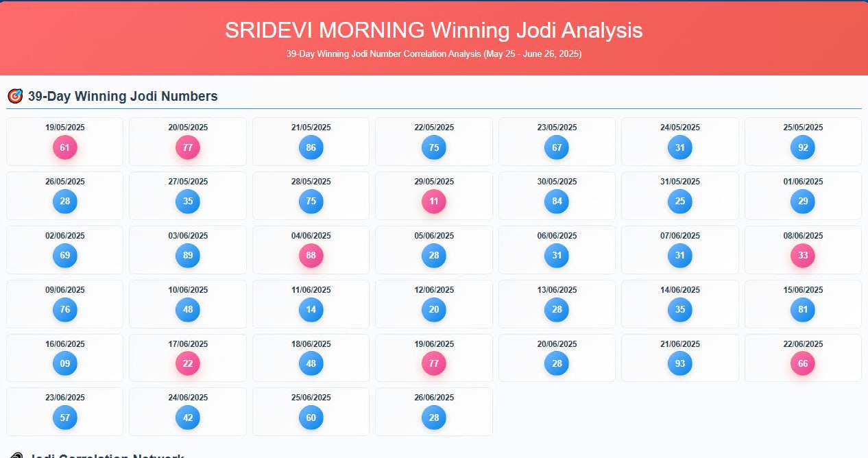This screenshot has height=458, width=868.
Task: Select the card for 01/06/2025
Action: pyautogui.click(x=803, y=195)
